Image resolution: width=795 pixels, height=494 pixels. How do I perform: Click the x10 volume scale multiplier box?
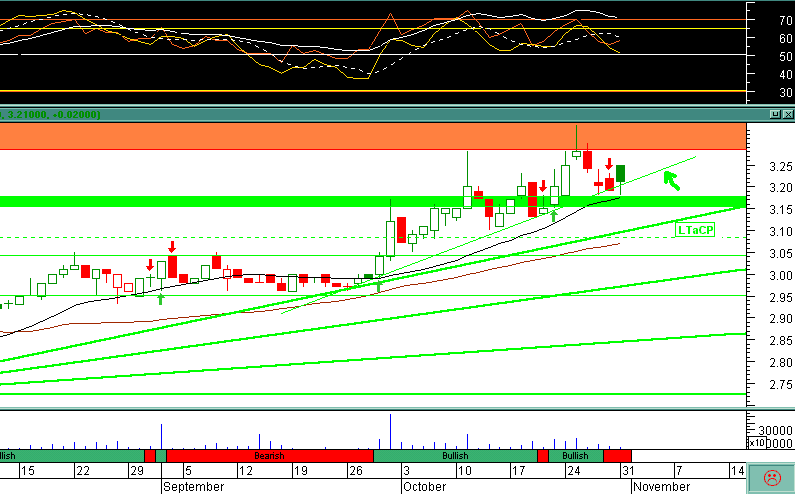(756, 443)
